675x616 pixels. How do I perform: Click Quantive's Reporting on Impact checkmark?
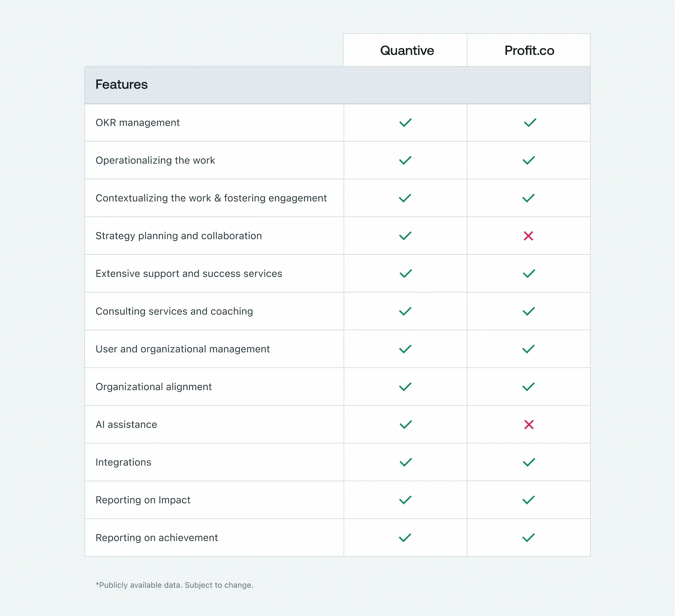405,500
